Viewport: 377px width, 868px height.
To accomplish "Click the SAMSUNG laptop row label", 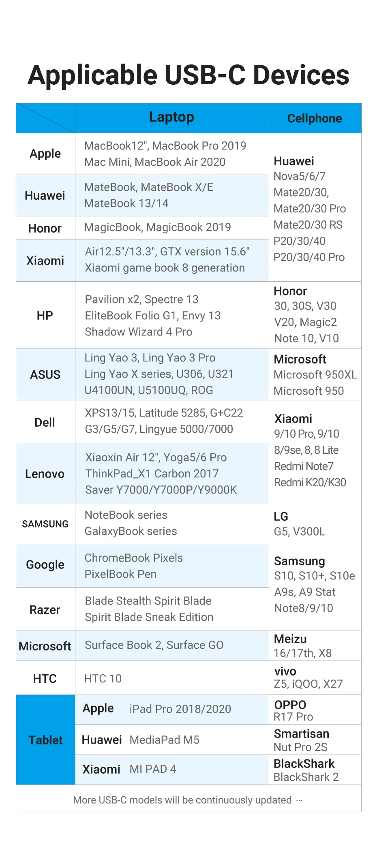I will pos(45,524).
